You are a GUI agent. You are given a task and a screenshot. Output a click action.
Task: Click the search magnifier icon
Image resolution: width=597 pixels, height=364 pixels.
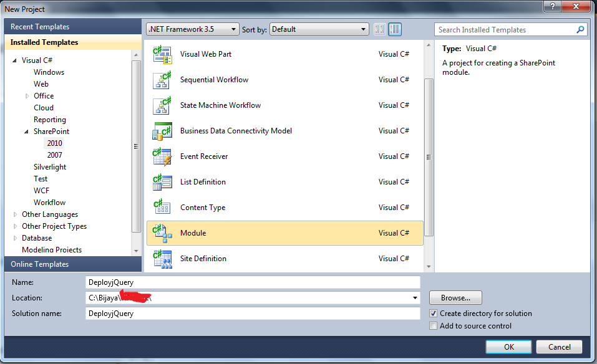point(580,29)
